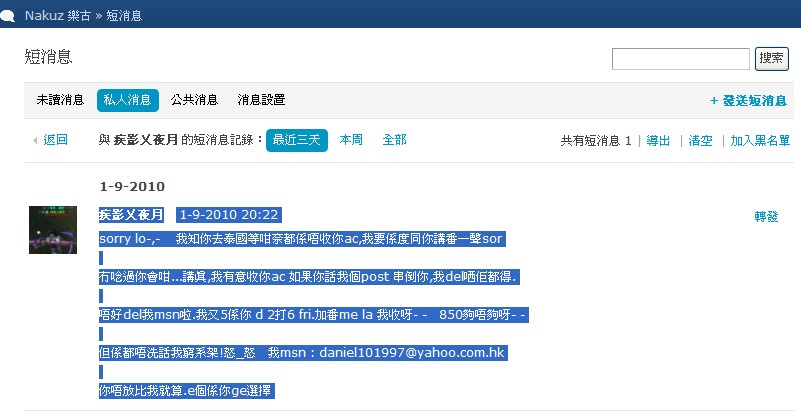The height and width of the screenshot is (412, 801).
Task: Clear messages using the 清空 link
Action: 700,141
